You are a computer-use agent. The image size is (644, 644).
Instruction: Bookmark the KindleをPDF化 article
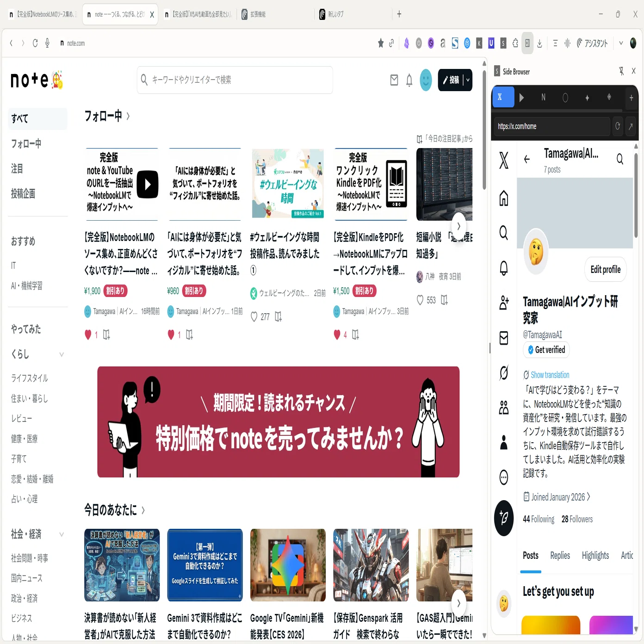coord(355,334)
